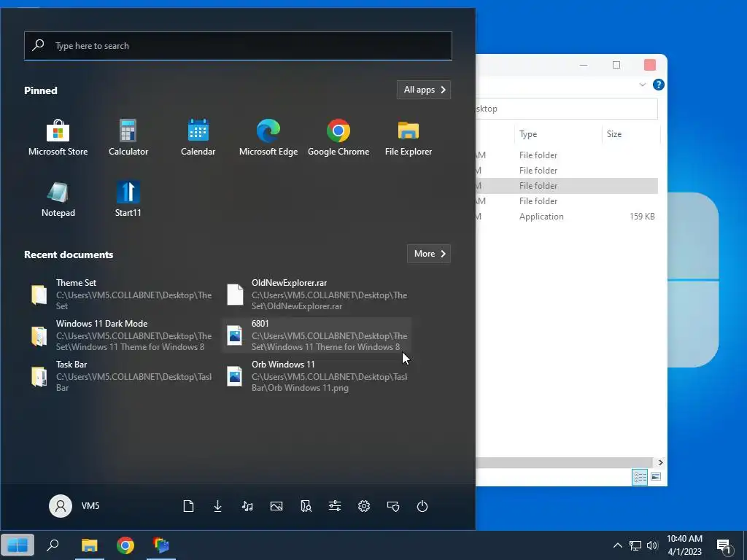The image size is (747, 560).
Task: Open recent Task Bar folder
Action: point(122,376)
